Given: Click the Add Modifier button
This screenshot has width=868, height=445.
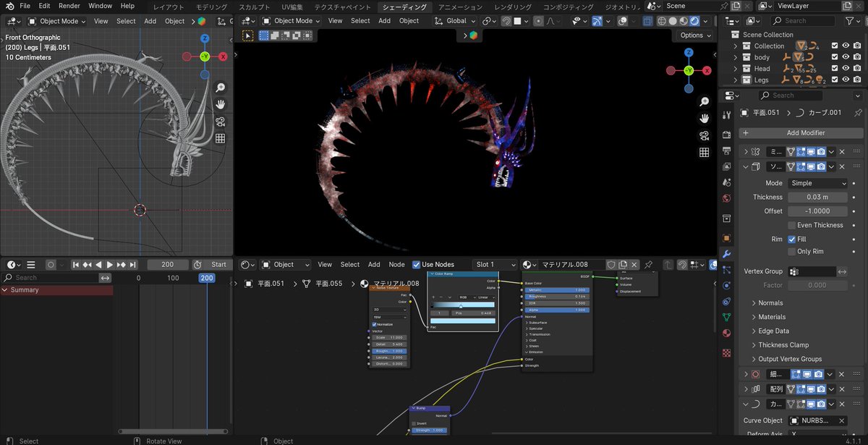Looking at the screenshot, I should tap(801, 133).
